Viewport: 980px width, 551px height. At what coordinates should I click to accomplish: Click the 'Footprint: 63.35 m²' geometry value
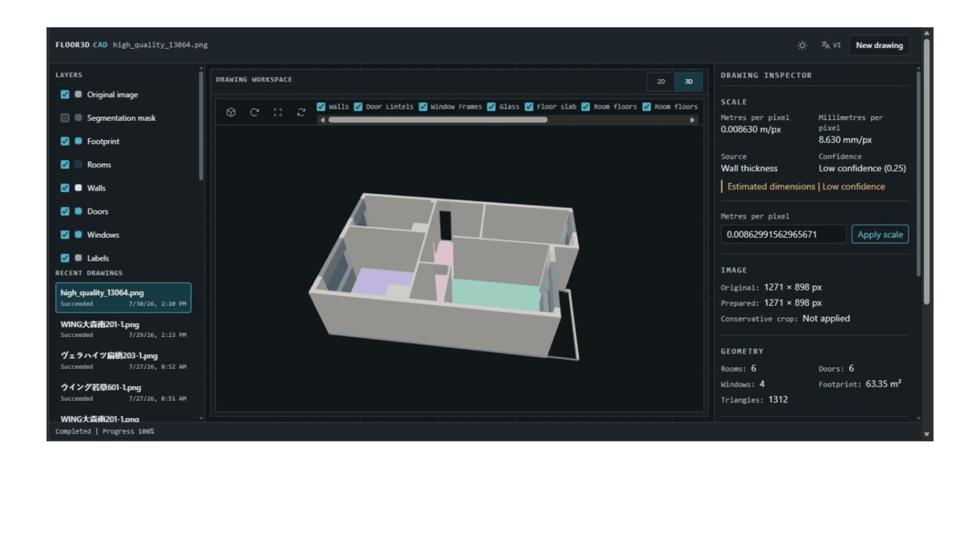pyautogui.click(x=860, y=384)
